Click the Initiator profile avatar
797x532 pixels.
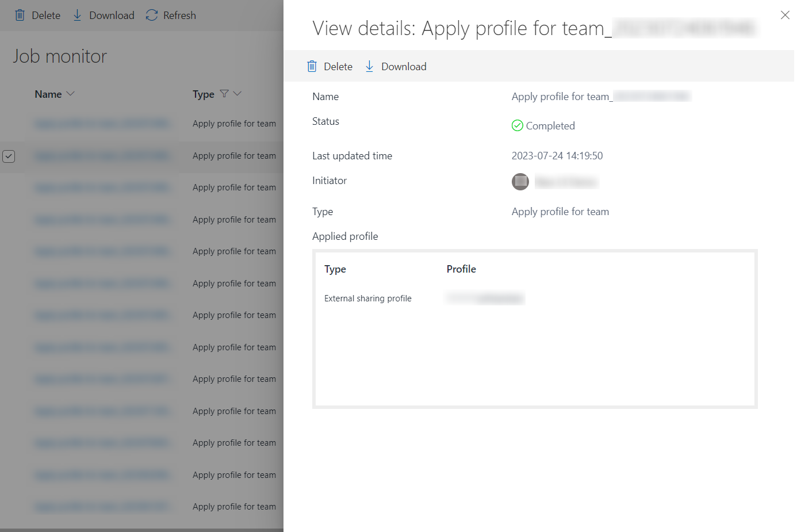pos(520,182)
